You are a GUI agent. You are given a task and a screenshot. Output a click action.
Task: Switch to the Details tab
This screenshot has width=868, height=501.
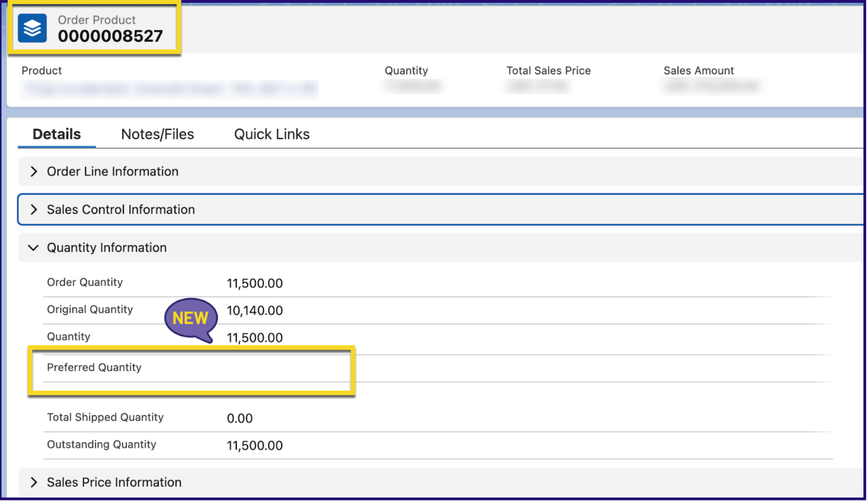(x=56, y=134)
